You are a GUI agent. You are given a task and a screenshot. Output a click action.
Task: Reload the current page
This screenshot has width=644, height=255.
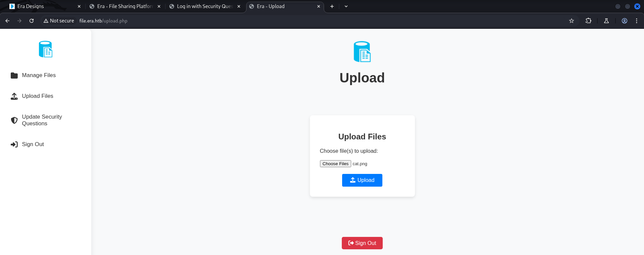(32, 21)
